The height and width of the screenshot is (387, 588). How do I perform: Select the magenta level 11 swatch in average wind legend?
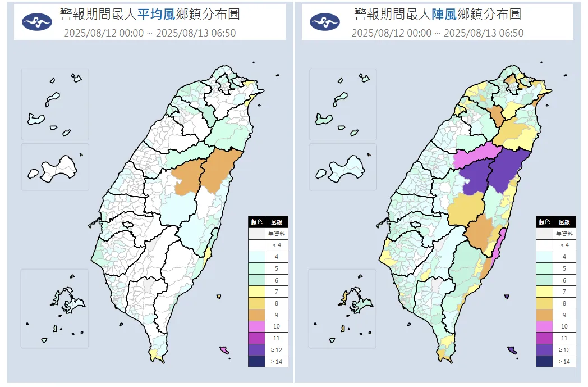tap(256, 338)
